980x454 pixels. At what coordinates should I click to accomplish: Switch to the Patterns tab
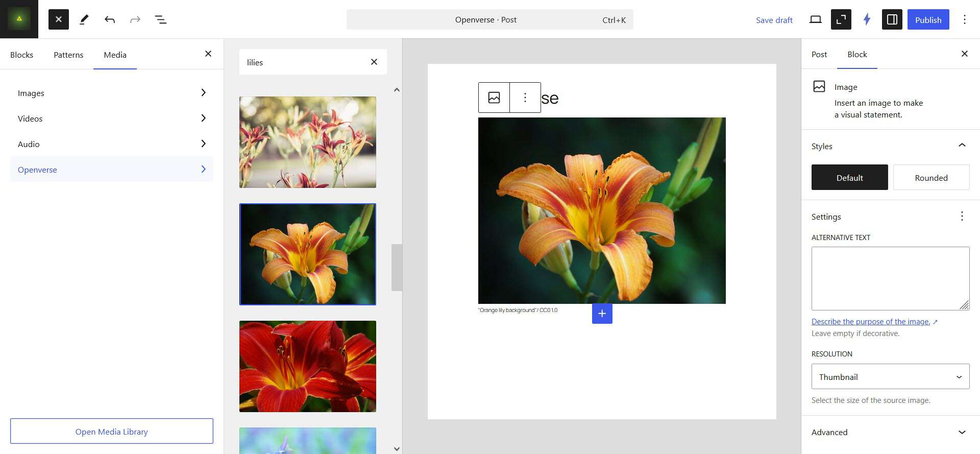coord(68,55)
